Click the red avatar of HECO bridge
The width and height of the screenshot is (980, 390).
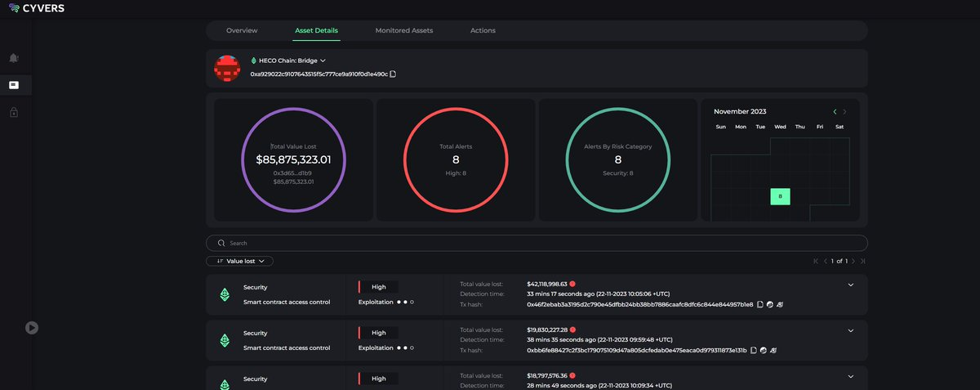pos(226,68)
